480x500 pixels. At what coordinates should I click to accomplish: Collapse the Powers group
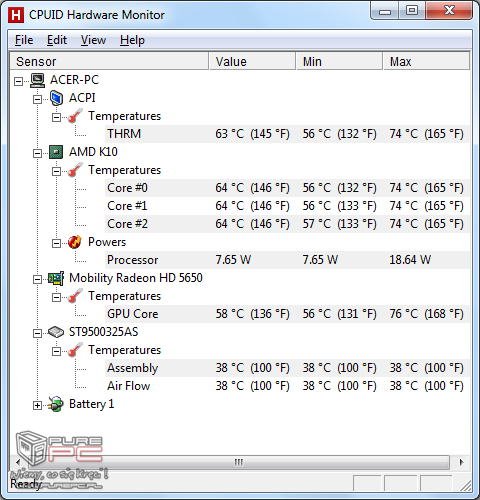[x=56, y=243]
